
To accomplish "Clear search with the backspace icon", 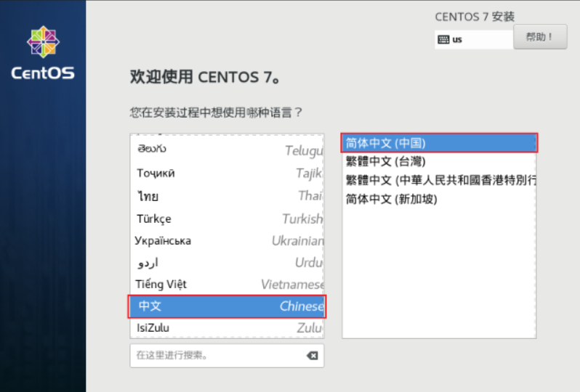I will (x=313, y=356).
